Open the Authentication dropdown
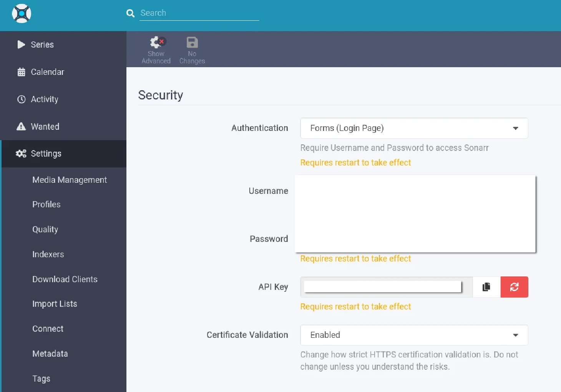The image size is (561, 392). tap(413, 128)
